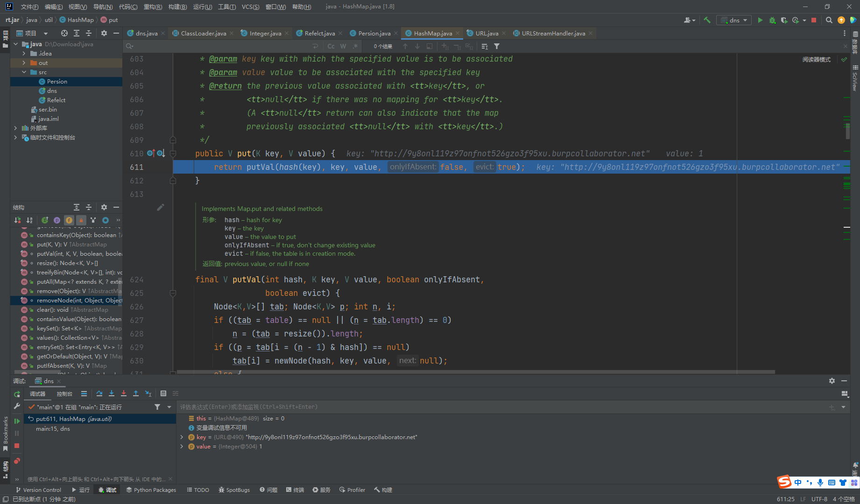Open Evaluate Expression calculator icon
Screen dimensions: 860x504
point(163,393)
